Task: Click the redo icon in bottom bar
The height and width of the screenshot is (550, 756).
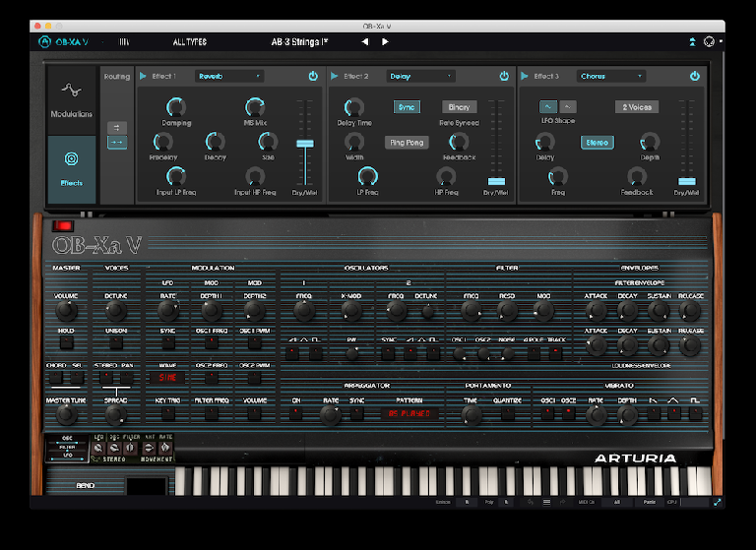Action: coord(562,502)
